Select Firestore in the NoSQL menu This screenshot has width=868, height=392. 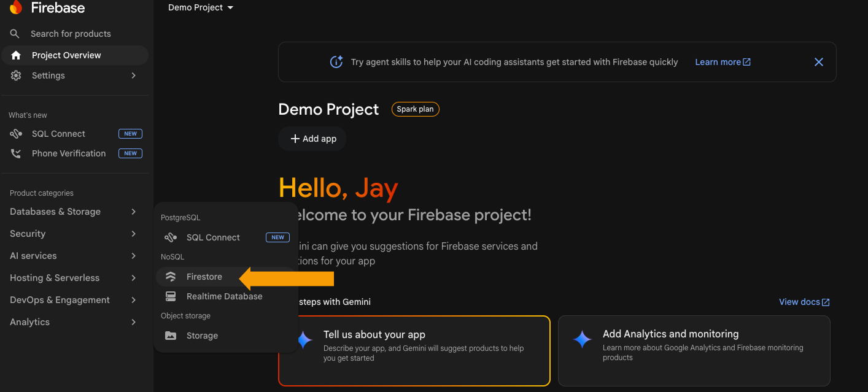coord(225,277)
